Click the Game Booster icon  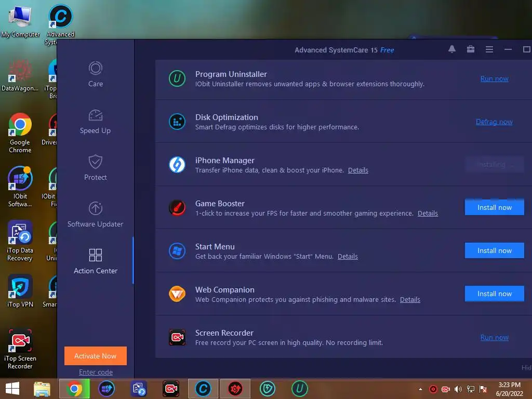pos(177,208)
